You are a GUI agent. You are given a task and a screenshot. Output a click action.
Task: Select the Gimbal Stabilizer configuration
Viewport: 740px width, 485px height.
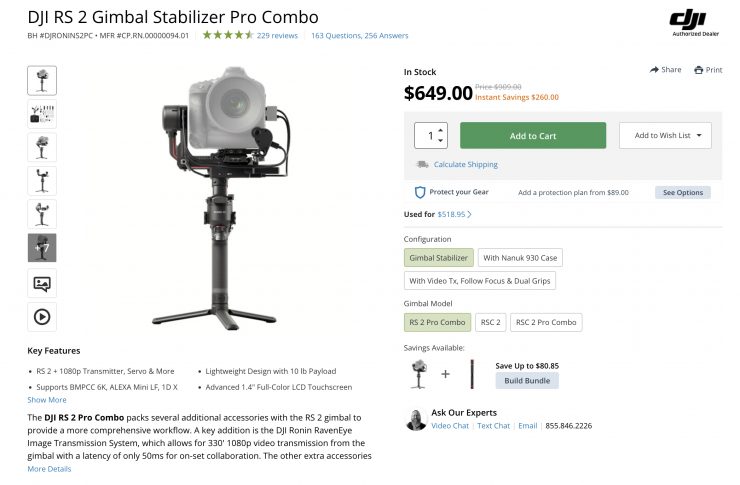pos(437,257)
